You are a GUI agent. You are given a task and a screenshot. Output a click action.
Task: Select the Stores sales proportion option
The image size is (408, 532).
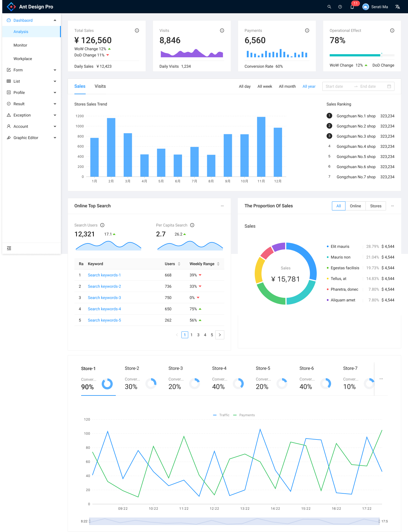point(376,206)
